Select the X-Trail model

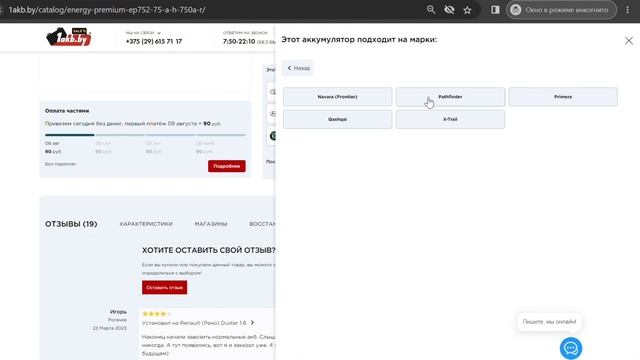tap(450, 119)
